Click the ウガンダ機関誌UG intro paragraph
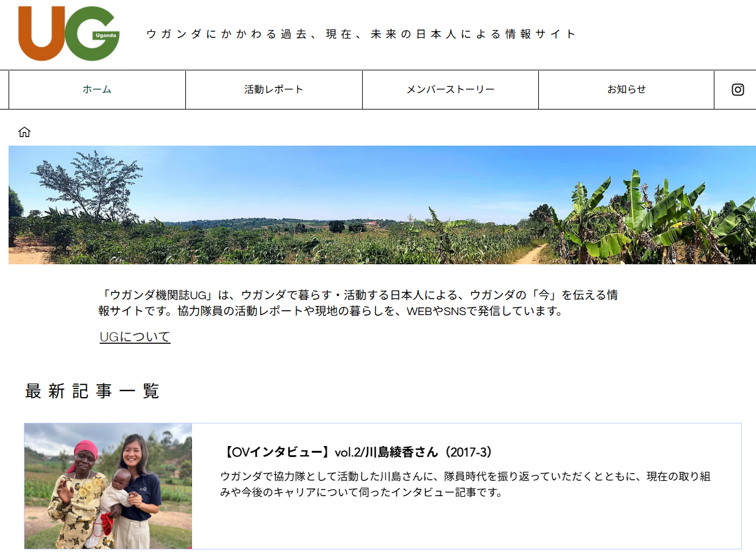 358,303
